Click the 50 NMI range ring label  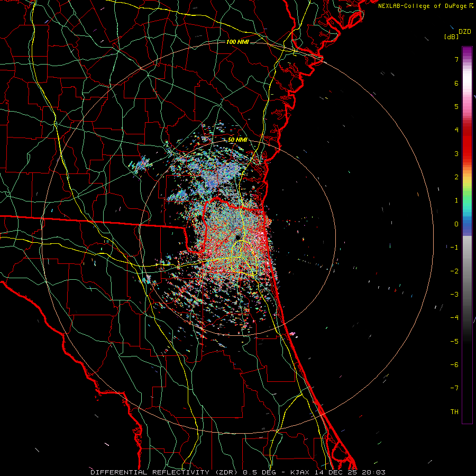pos(237,140)
